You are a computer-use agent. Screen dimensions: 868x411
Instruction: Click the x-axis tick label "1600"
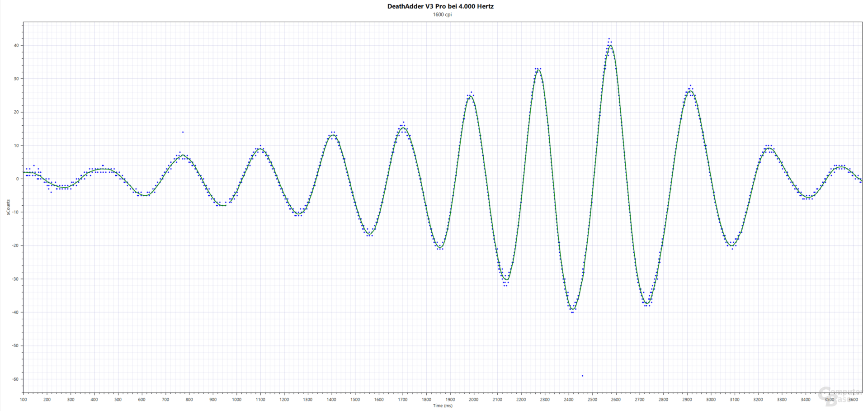click(379, 400)
